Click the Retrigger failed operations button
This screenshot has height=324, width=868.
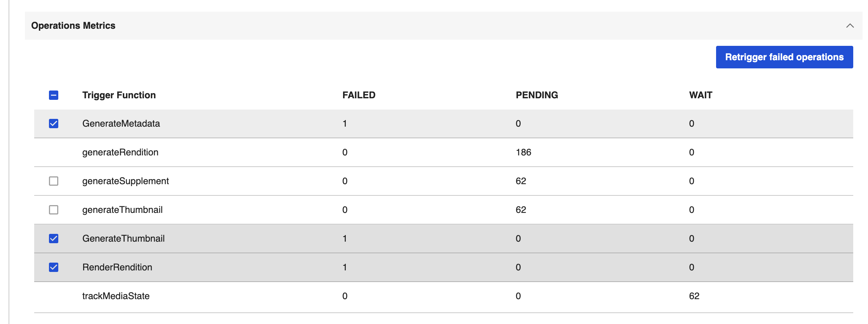click(x=784, y=57)
